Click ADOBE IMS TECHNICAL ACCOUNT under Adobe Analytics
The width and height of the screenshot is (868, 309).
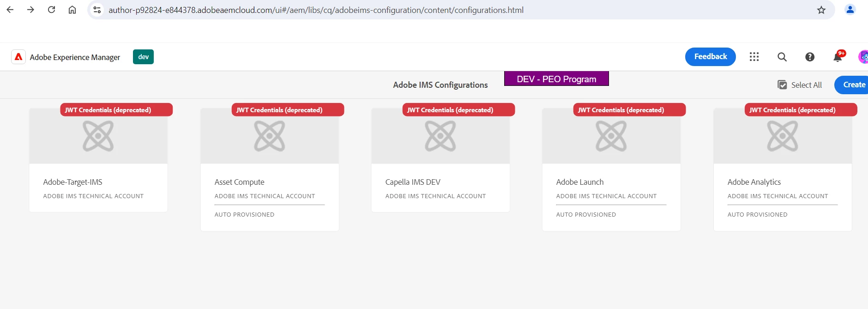778,196
